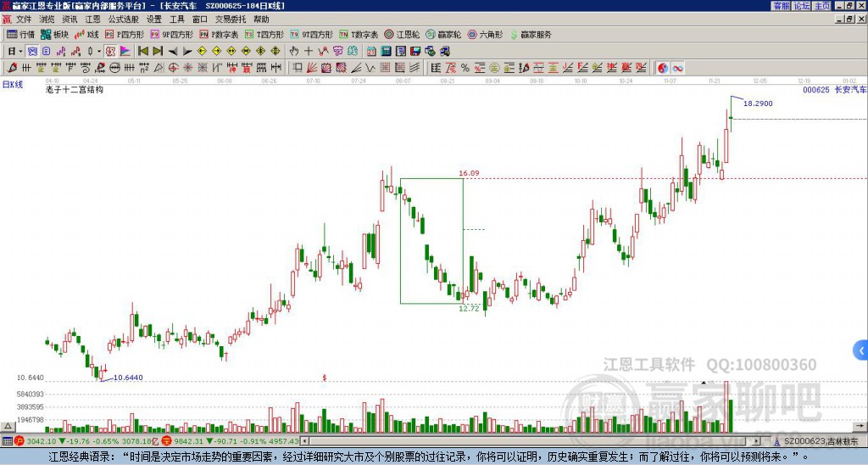Click Shenzhen index 9842.31 in status bar
This screenshot has height=465, width=868.
190,441
